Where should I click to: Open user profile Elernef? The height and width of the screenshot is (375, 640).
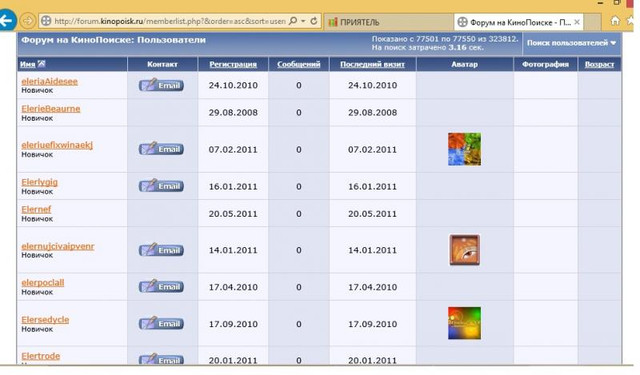(36, 209)
